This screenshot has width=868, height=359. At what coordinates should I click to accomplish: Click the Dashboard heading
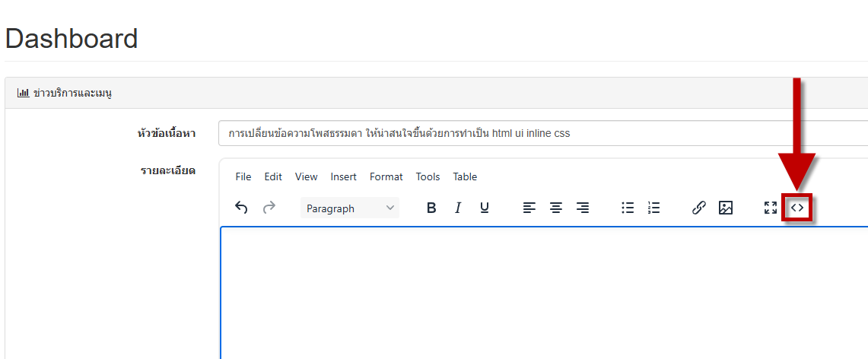[72, 39]
